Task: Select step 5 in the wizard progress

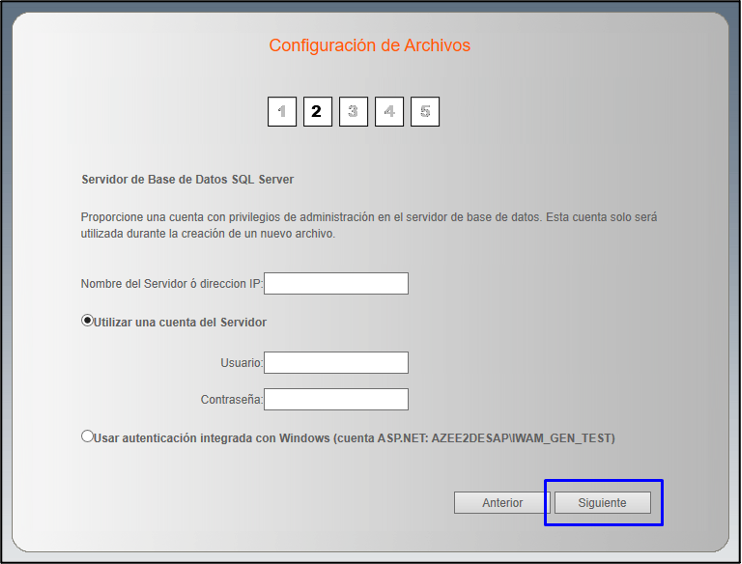Action: point(425,112)
